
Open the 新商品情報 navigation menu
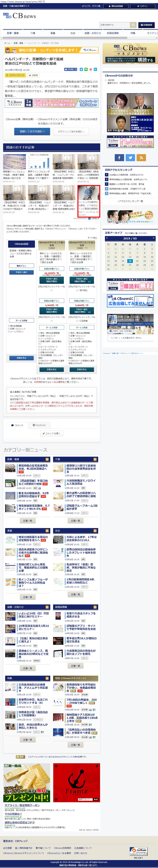pyautogui.click(x=113, y=33)
